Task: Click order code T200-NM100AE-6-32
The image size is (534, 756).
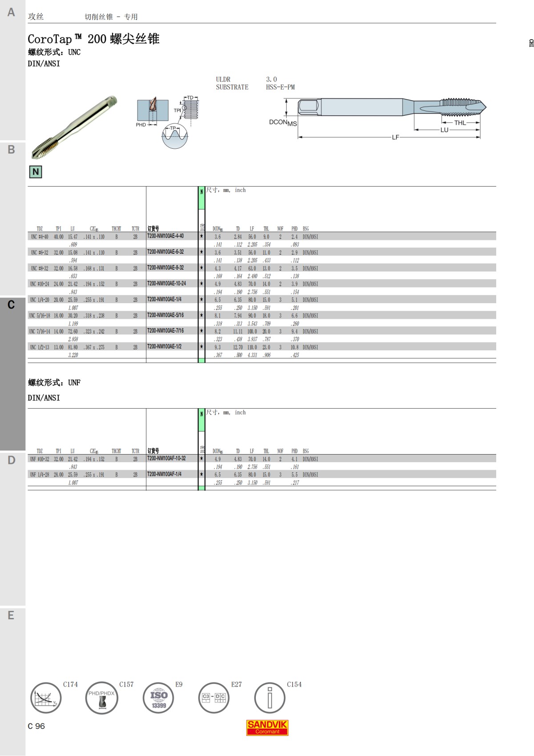Action: tap(166, 252)
